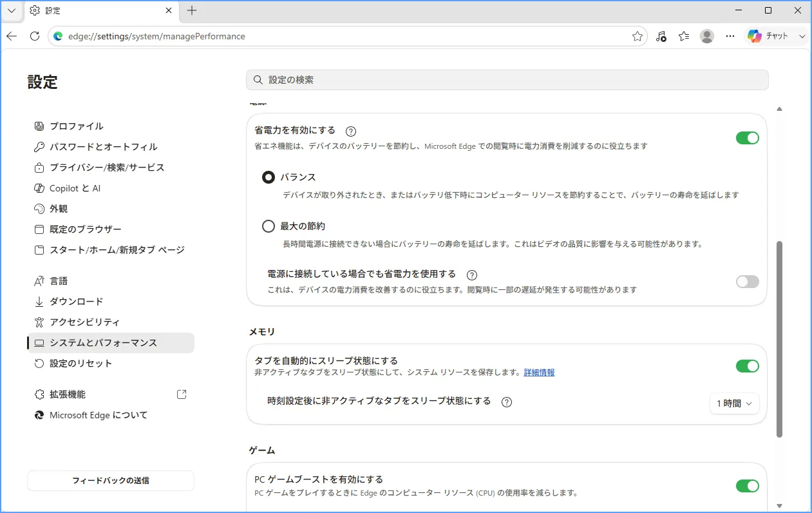Screen dimensions: 812x513
Task: Open favorites list toolbar icon
Action: (684, 36)
